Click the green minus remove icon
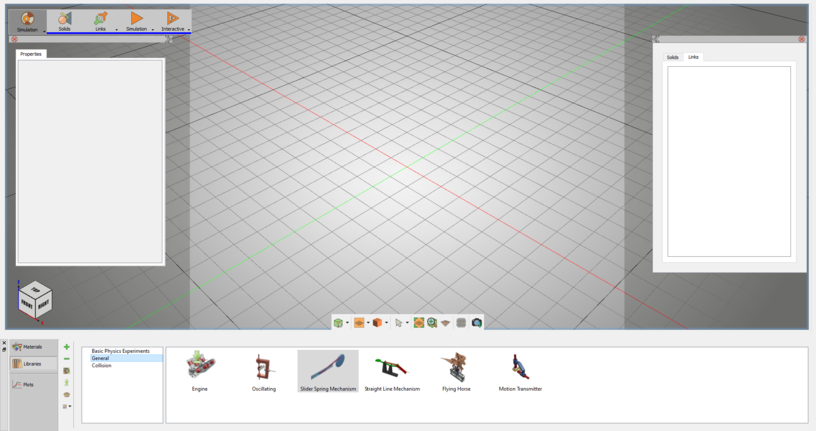Screen dimensions: 816x431 (x=67, y=359)
